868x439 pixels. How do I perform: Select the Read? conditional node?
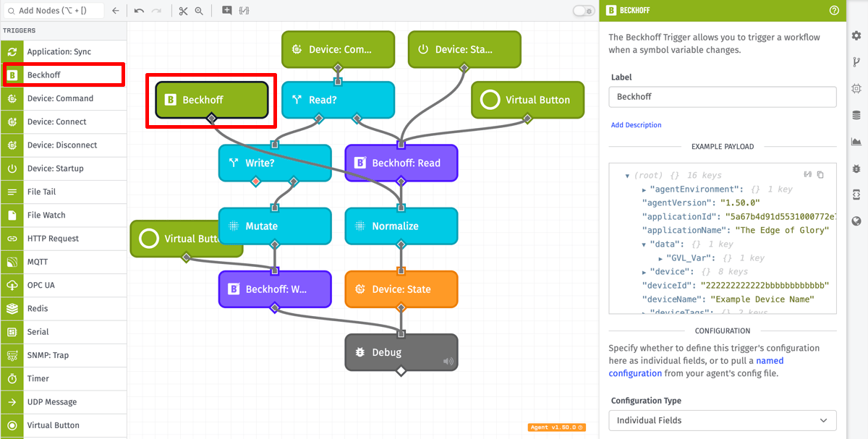pyautogui.click(x=339, y=100)
